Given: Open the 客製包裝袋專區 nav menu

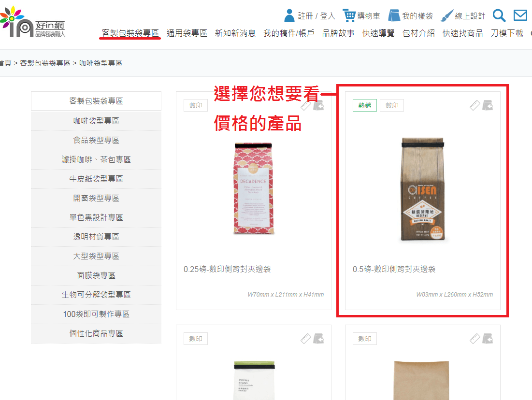Looking at the screenshot, I should 130,33.
